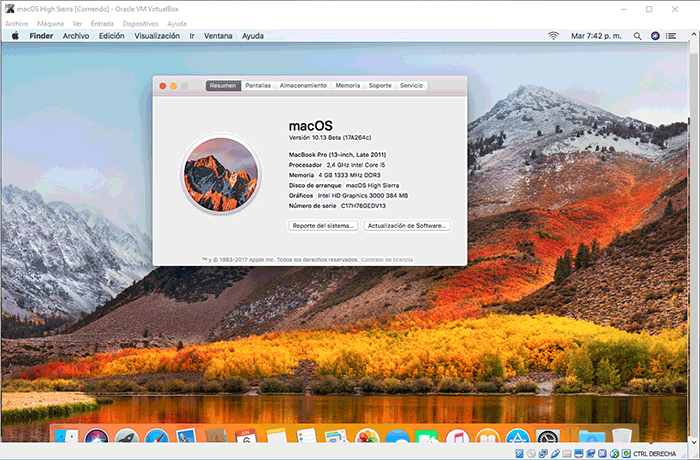The height and width of the screenshot is (460, 700).
Task: Open Photos app in Dock
Action: pos(367,436)
